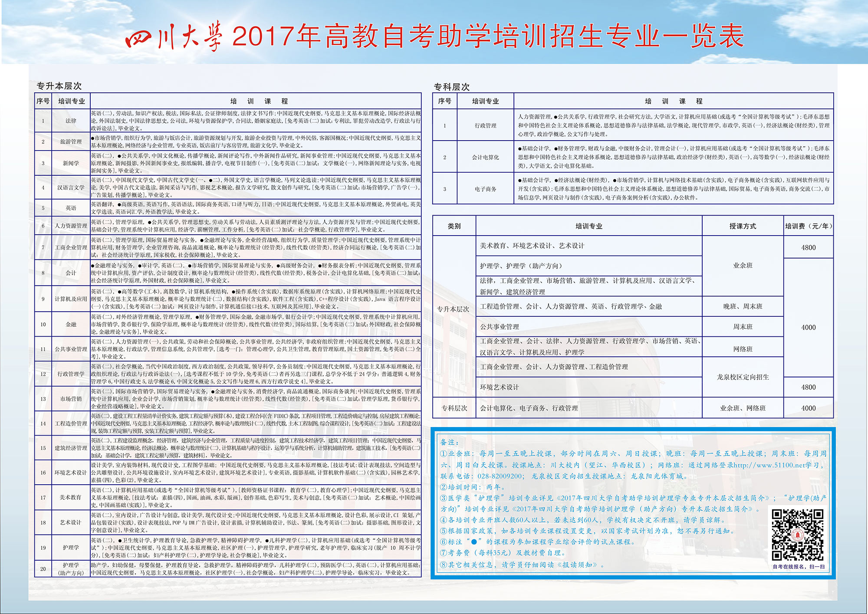Click 护理学(助产方向) in row 20
This screenshot has height=614, width=868.
click(71, 569)
